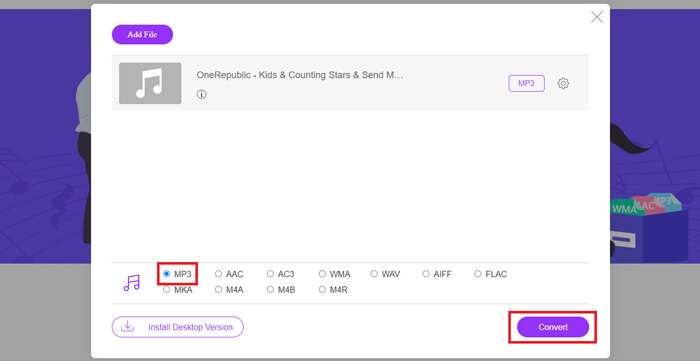Open the MP3 format badge on file row
700x361 pixels.
click(526, 83)
